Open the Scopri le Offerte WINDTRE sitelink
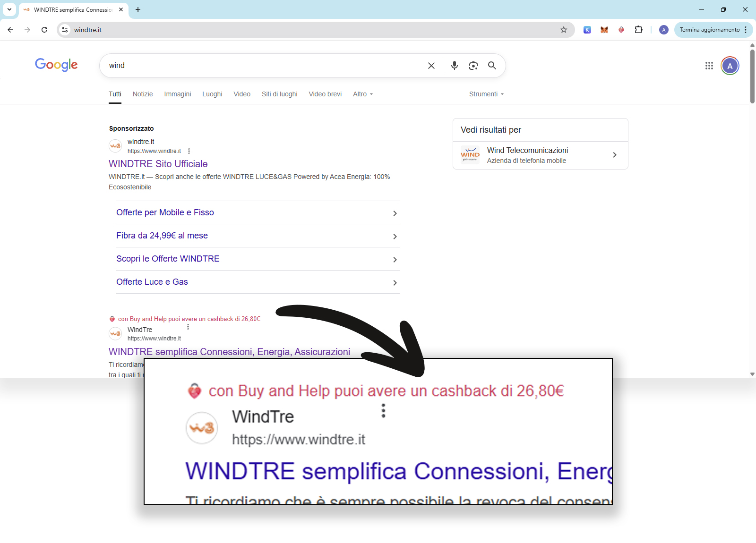Image resolution: width=756 pixels, height=543 pixels. coord(168,259)
